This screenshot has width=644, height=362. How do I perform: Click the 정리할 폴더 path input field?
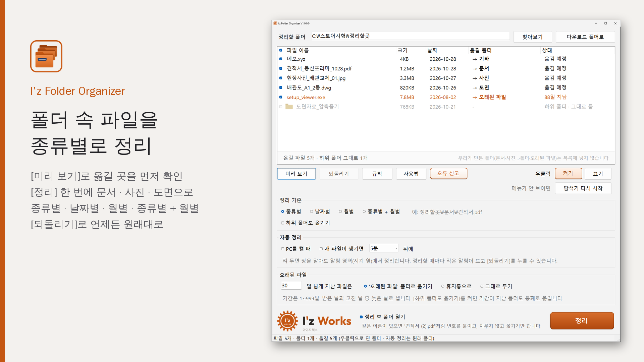click(410, 36)
